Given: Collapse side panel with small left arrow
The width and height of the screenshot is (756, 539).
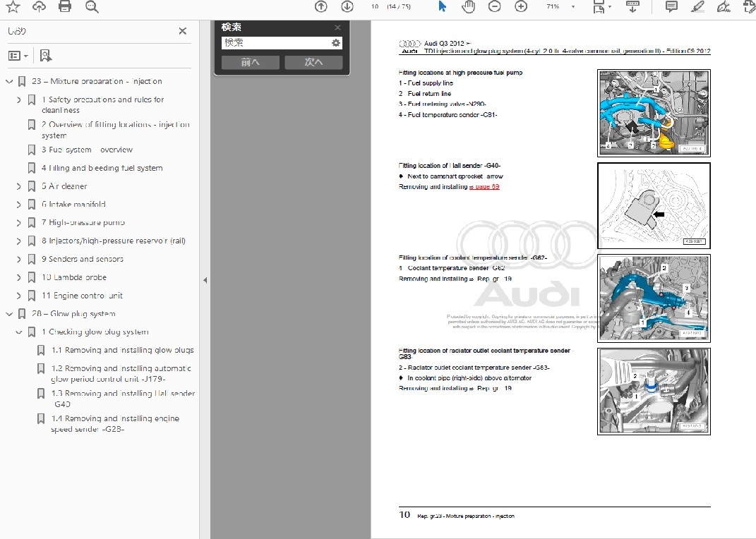Looking at the screenshot, I should [205, 280].
